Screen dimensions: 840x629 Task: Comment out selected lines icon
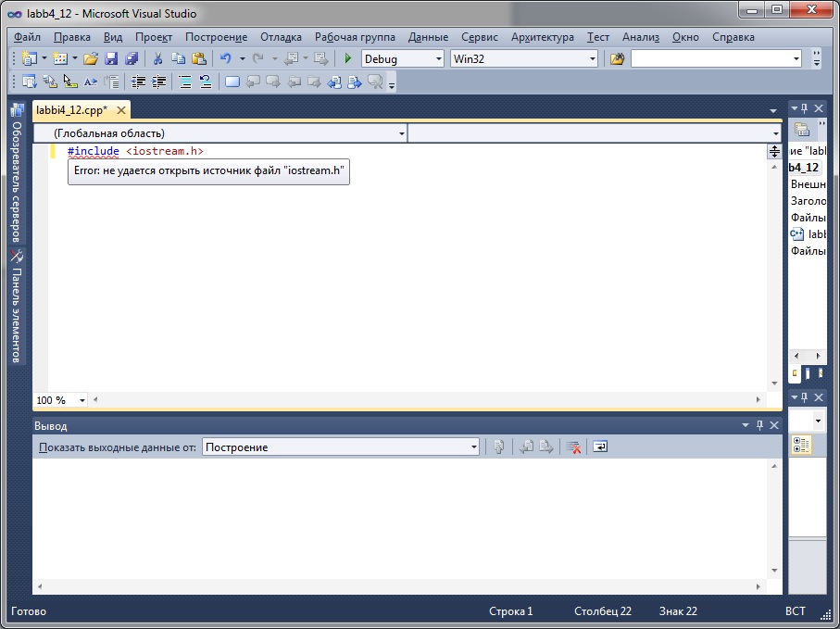[183, 82]
